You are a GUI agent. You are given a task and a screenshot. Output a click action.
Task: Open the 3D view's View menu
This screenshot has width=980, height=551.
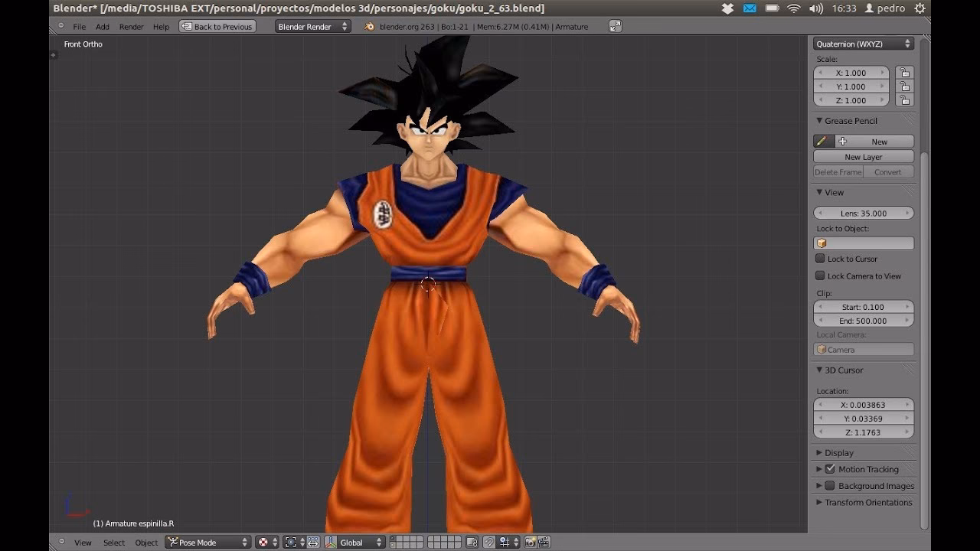(83, 543)
